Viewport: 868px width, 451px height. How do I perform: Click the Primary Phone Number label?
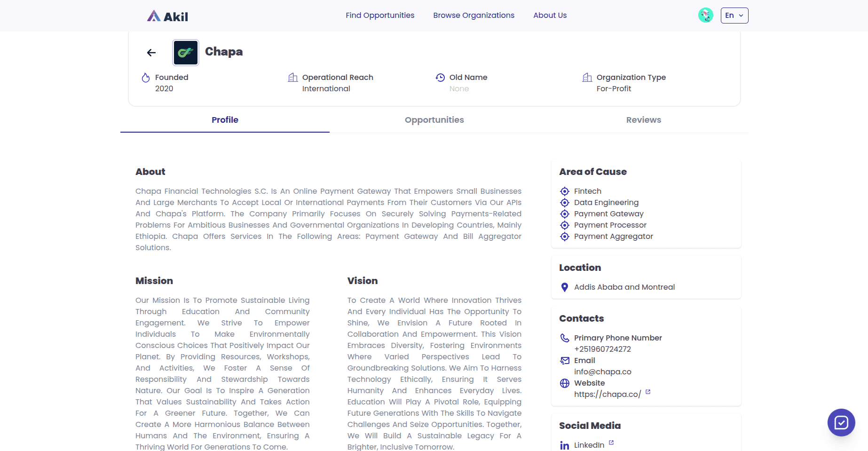[618, 338]
